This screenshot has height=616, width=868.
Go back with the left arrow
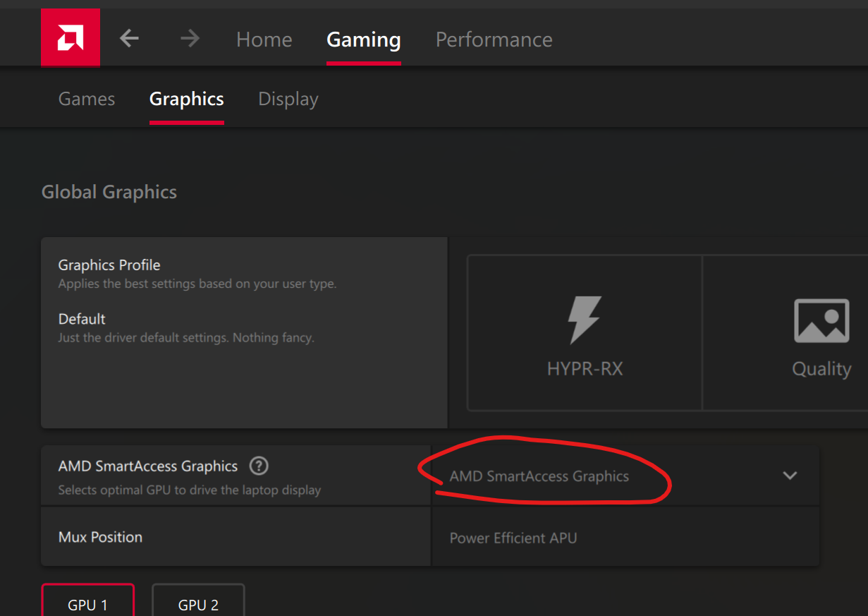[129, 38]
